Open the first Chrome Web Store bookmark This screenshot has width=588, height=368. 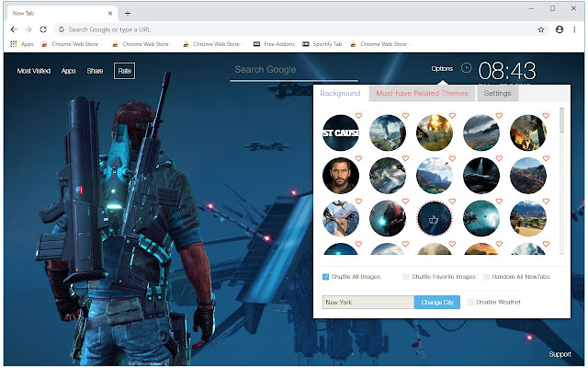tap(72, 44)
